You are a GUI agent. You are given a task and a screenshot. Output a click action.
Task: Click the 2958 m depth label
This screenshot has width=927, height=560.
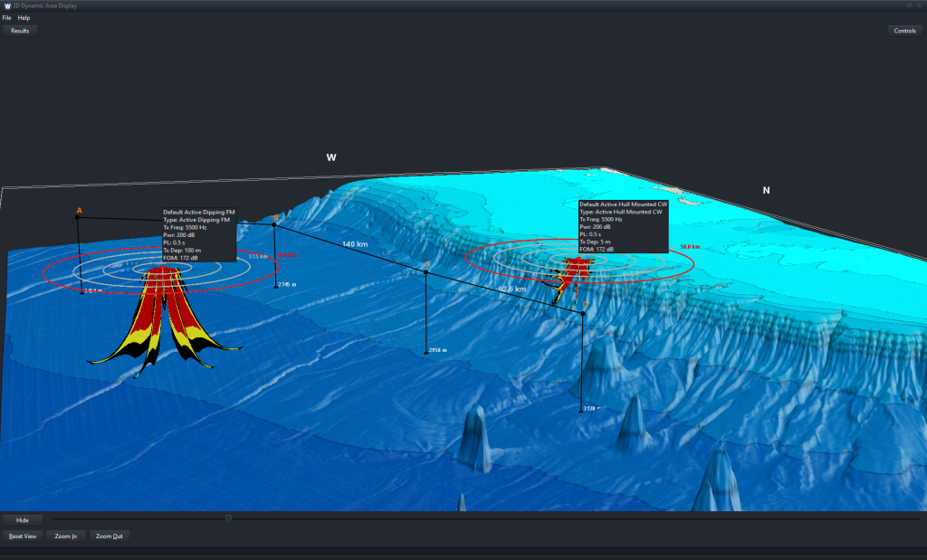(x=438, y=350)
